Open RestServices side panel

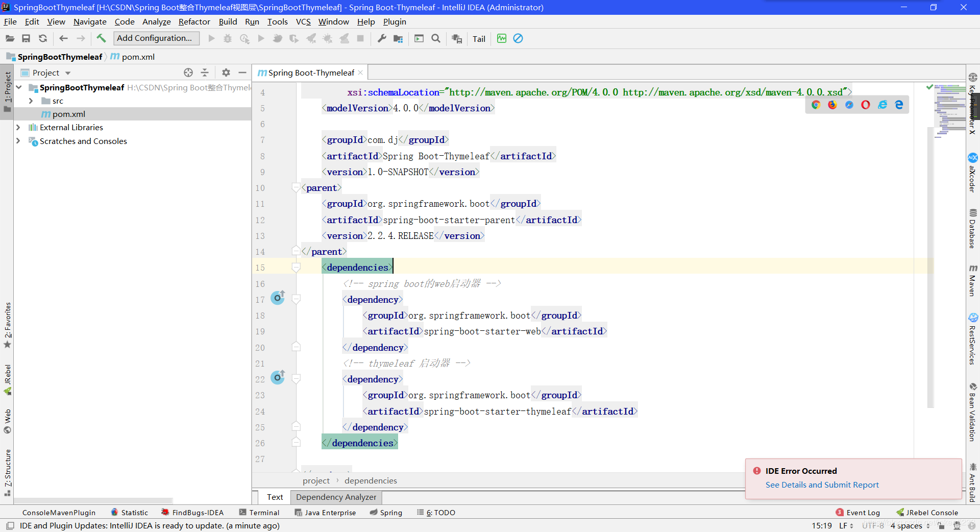click(x=973, y=339)
